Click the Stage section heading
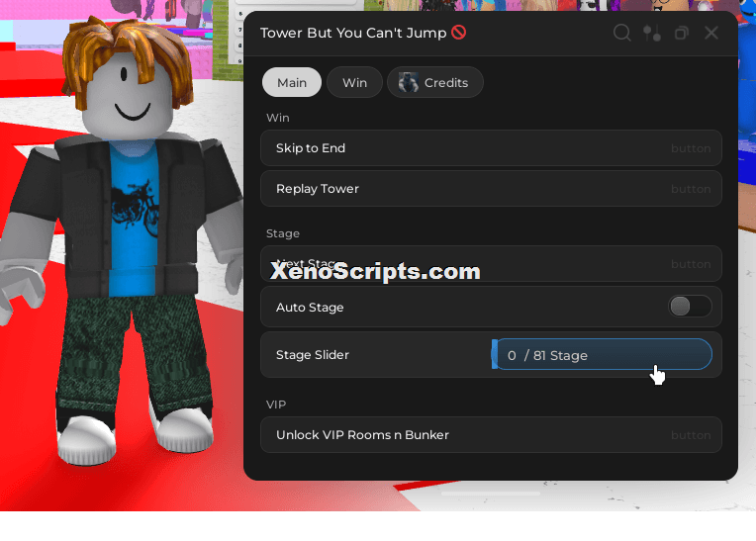The width and height of the screenshot is (756, 541). click(283, 233)
